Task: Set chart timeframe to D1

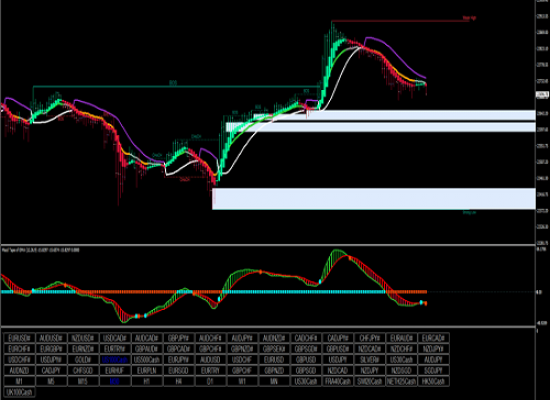Action: pyautogui.click(x=210, y=381)
